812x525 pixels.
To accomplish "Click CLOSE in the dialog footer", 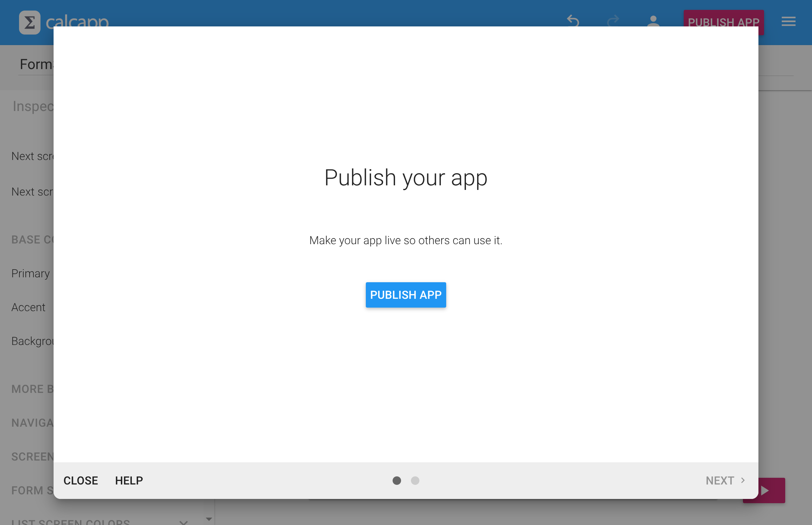I will click(x=81, y=481).
